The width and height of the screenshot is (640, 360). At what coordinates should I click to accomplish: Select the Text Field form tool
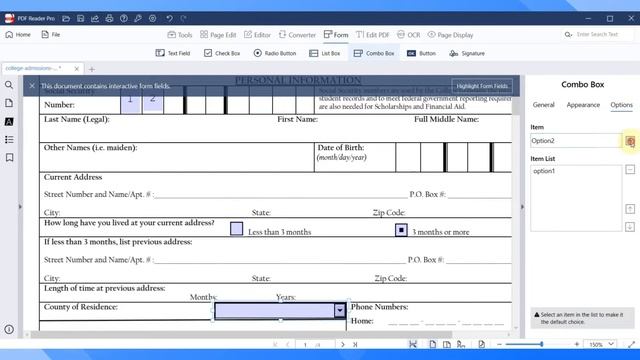173,53
